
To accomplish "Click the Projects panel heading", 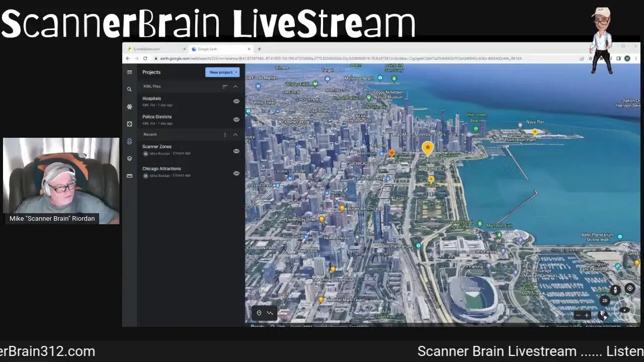I will click(x=151, y=72).
